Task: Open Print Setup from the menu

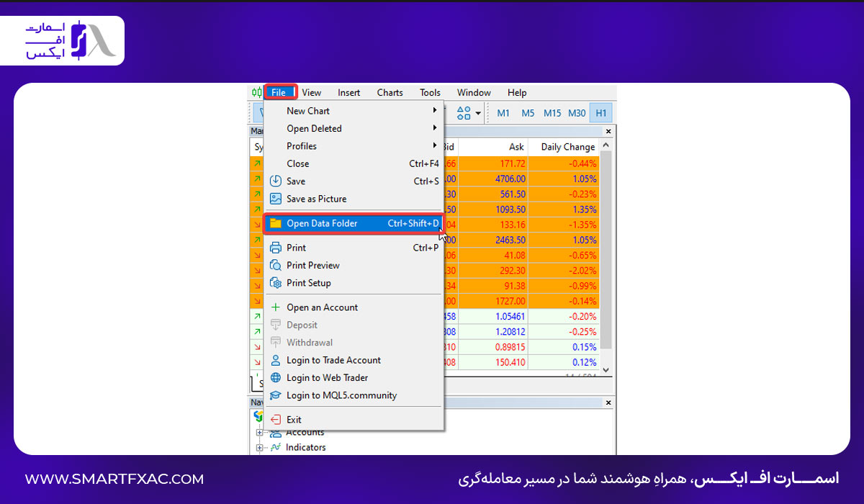Action: [354, 283]
